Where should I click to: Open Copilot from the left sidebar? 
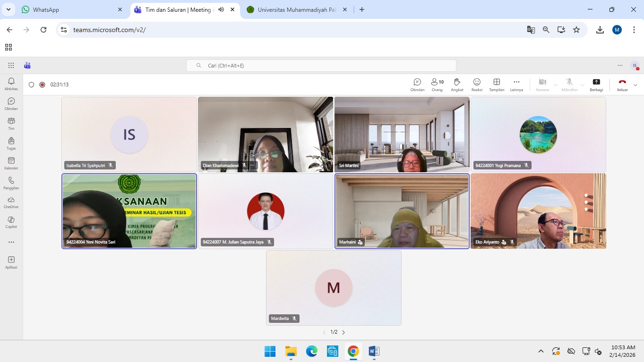click(11, 222)
